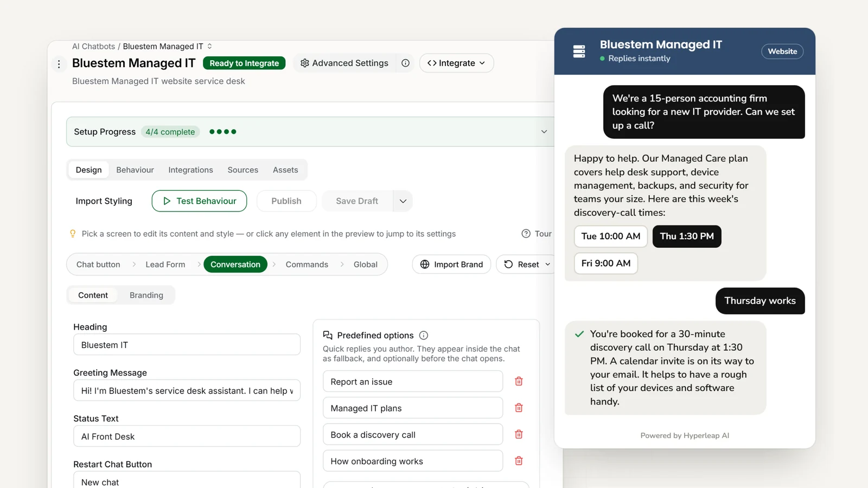This screenshot has height=488, width=868.
Task: Choose the Fri 9:00 AM time slot
Action: pyautogui.click(x=606, y=264)
